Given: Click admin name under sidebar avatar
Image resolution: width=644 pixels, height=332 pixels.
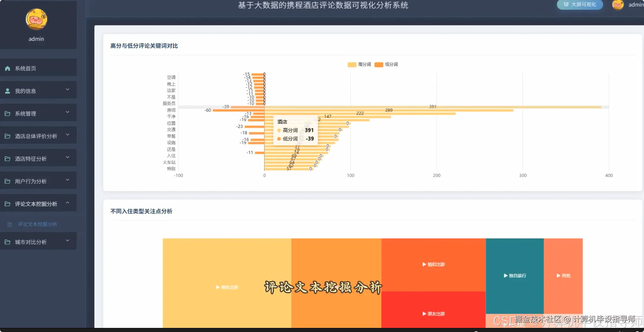Looking at the screenshot, I should coord(36,39).
